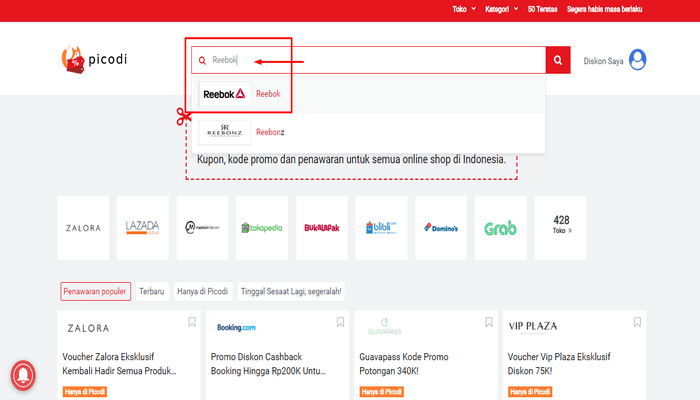This screenshot has width=700, height=400.
Task: Open Segera habis masa berlaku menu
Action: (604, 9)
